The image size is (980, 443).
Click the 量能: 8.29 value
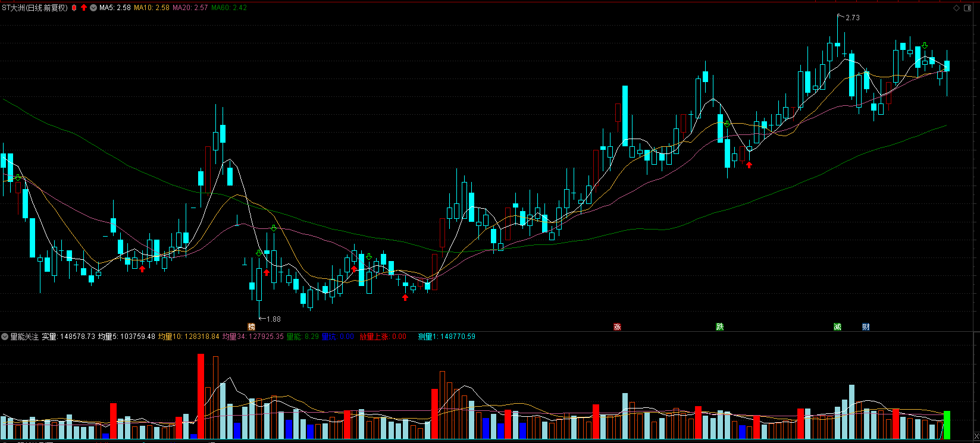tap(303, 337)
